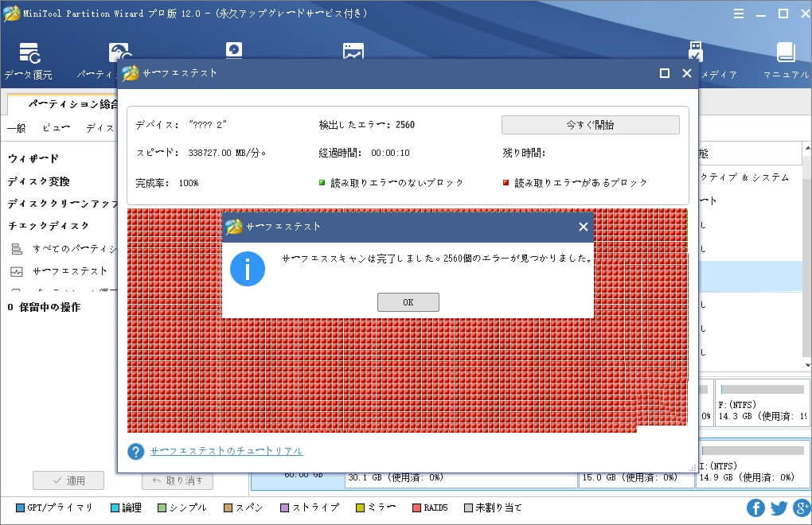
Task: Select ディスククリーンアップ in the side panel
Action: (62, 204)
